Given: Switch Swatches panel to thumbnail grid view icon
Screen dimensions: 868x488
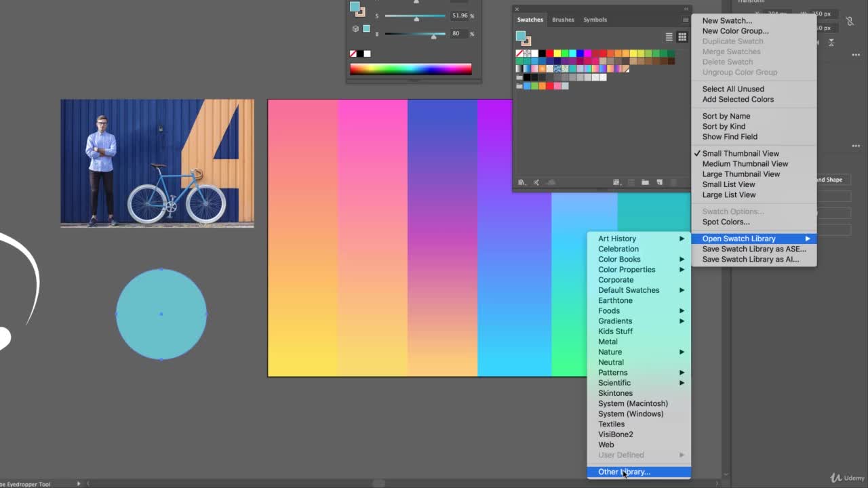Looking at the screenshot, I should (x=682, y=37).
